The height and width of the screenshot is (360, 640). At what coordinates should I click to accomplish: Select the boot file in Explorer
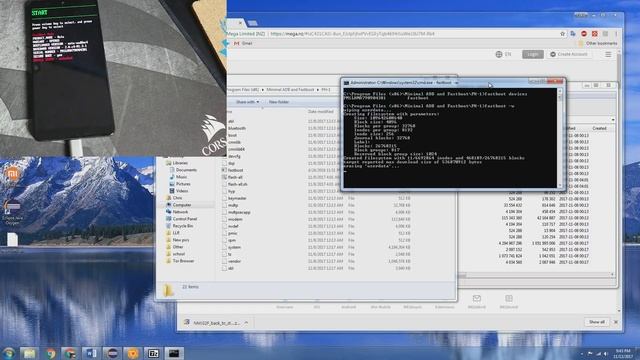coord(232,135)
